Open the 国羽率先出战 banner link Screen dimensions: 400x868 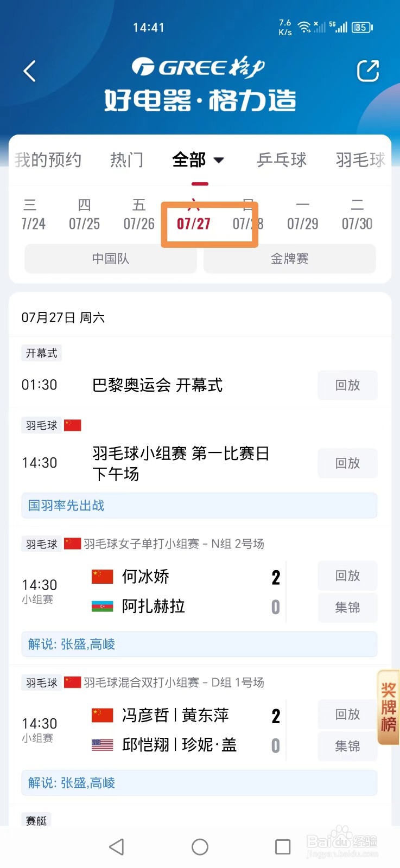coord(199,506)
